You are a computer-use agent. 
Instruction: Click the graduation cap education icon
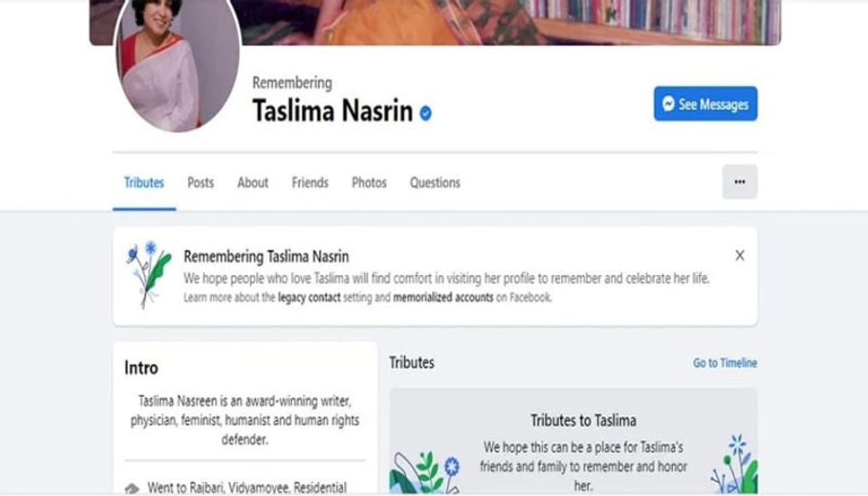click(132, 488)
